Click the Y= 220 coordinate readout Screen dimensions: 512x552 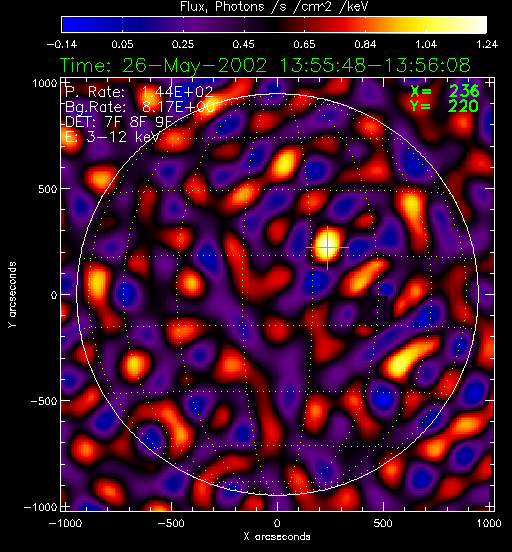point(444,106)
